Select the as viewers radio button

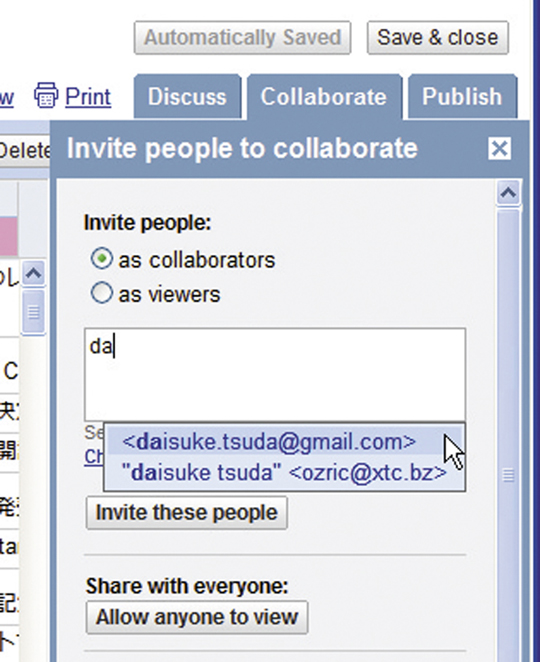tap(101, 293)
